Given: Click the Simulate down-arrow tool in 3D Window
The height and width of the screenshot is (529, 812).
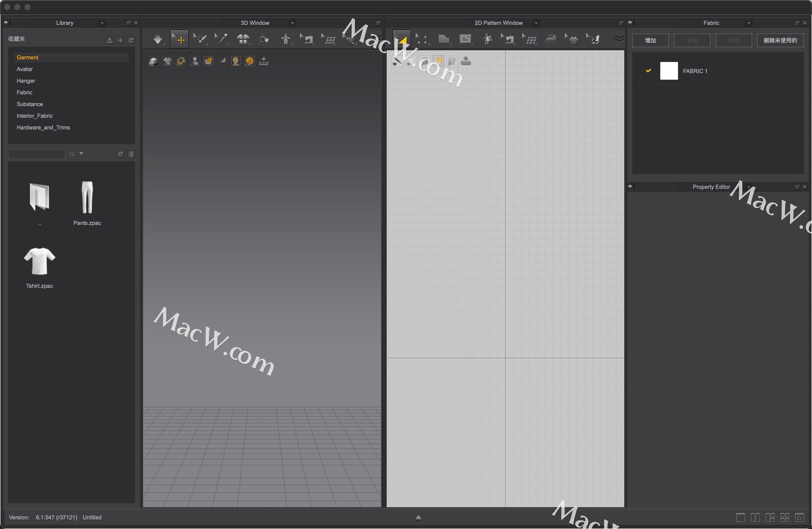Looking at the screenshot, I should pos(158,39).
